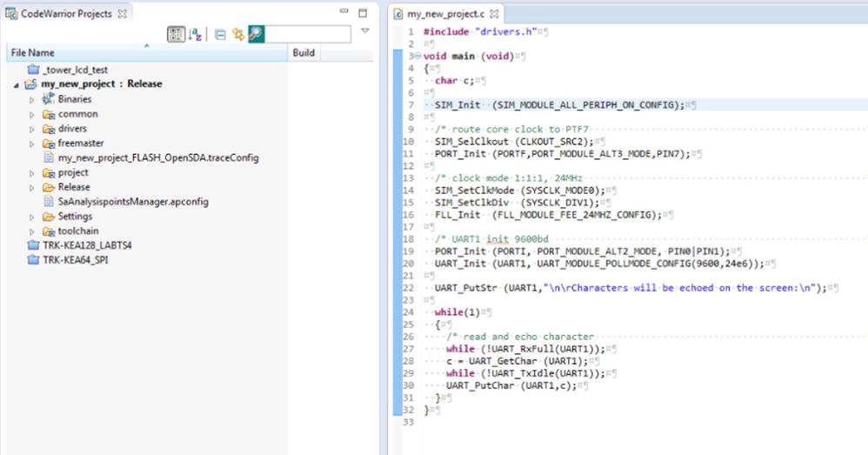
Task: Expand the toolchain folder
Action: (31, 231)
